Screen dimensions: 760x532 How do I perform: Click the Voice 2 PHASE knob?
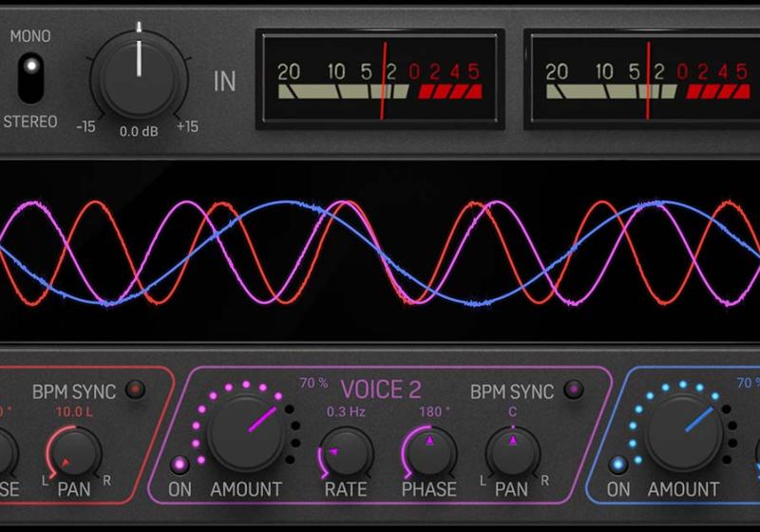tap(428, 452)
